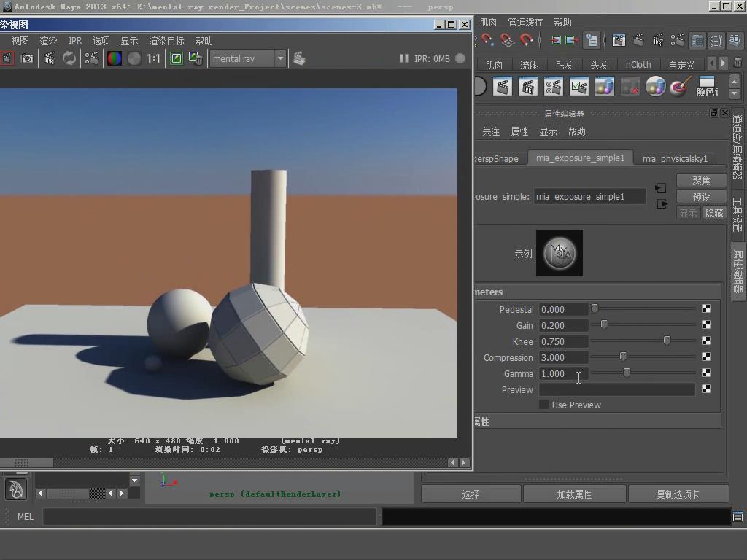Click the shelf scroll up arrow
The image size is (747, 560).
click(x=735, y=82)
